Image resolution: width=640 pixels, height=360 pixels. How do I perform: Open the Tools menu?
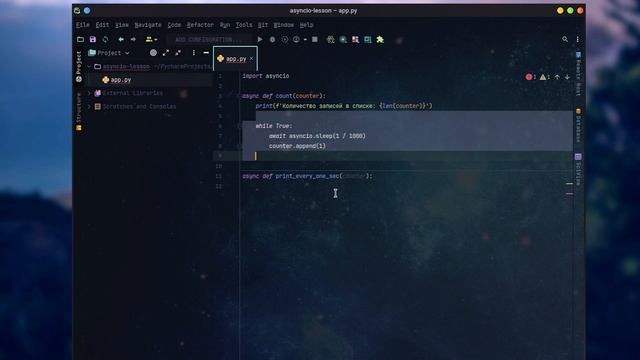244,25
